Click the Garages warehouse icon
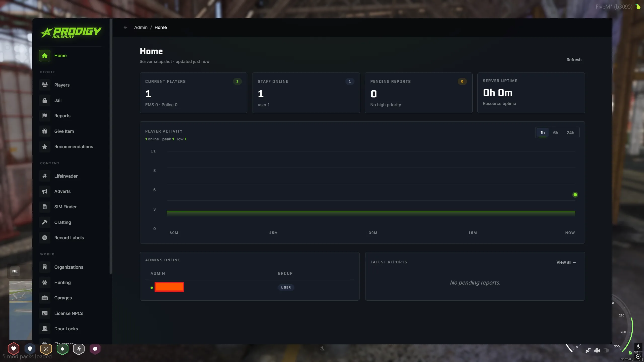This screenshot has height=362, width=644. click(45, 298)
